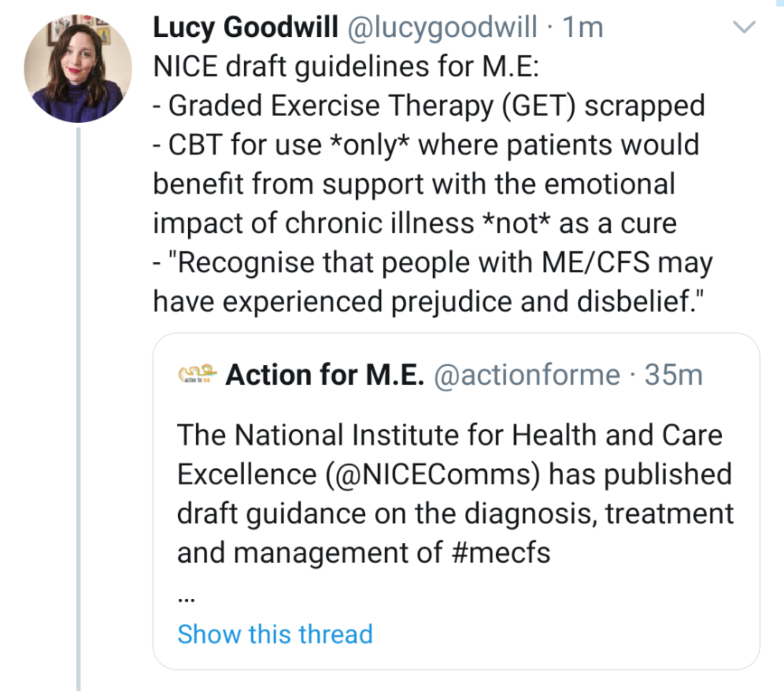Image resolution: width=784 pixels, height=691 pixels.
Task: Open the 35m quoted tweet timestamp
Action: 673,375
